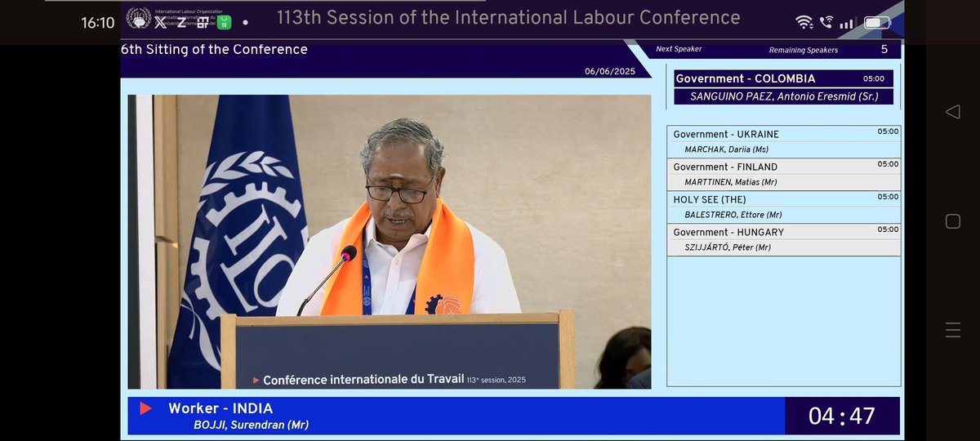Image resolution: width=980 pixels, height=441 pixels.
Task: Click Holy See's 05:00 allotted time
Action: pyautogui.click(x=888, y=197)
